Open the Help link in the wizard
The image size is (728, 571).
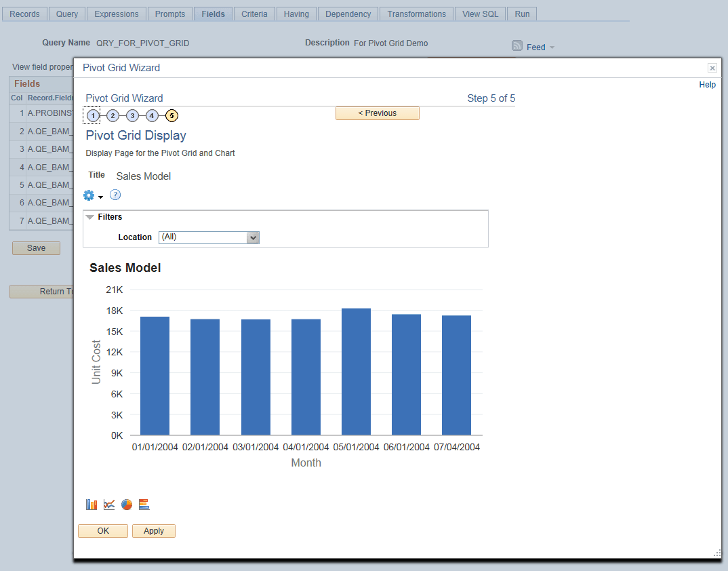click(707, 84)
